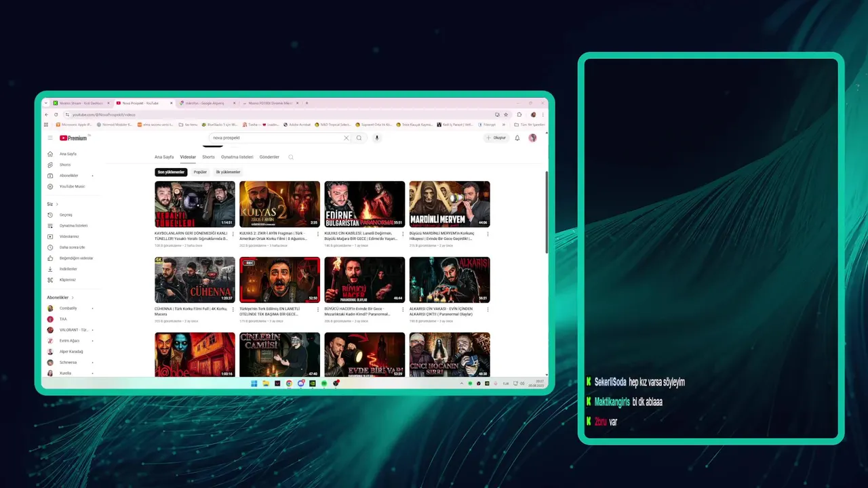Image resolution: width=868 pixels, height=488 pixels.
Task: Open the CÜHENNA video thumbnail
Action: pyautogui.click(x=195, y=280)
